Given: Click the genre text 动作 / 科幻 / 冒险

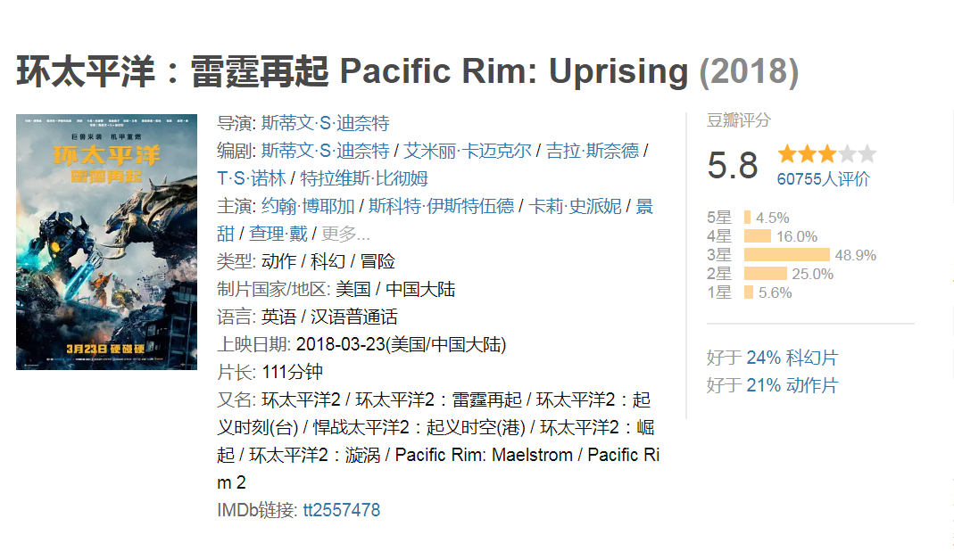Looking at the screenshot, I should tap(328, 261).
